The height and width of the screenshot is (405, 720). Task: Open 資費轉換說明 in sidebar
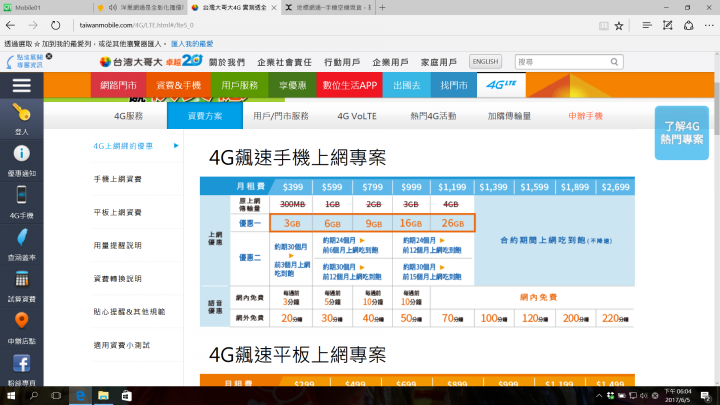(x=118, y=278)
